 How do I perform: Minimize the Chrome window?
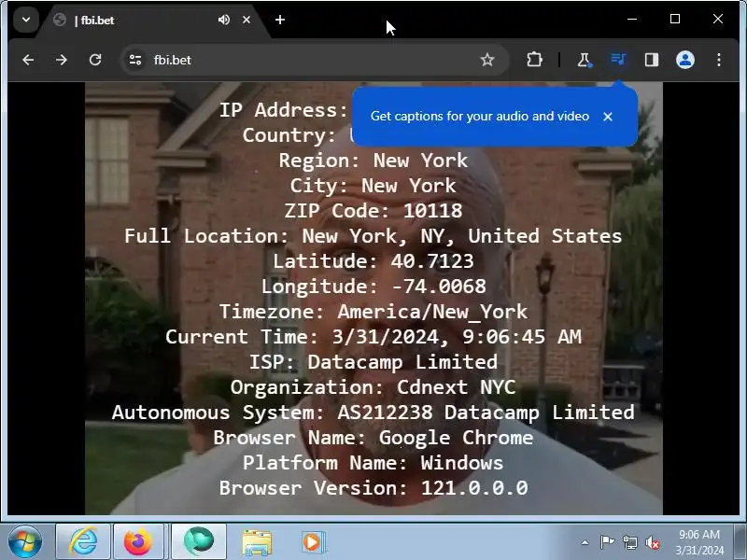point(632,19)
